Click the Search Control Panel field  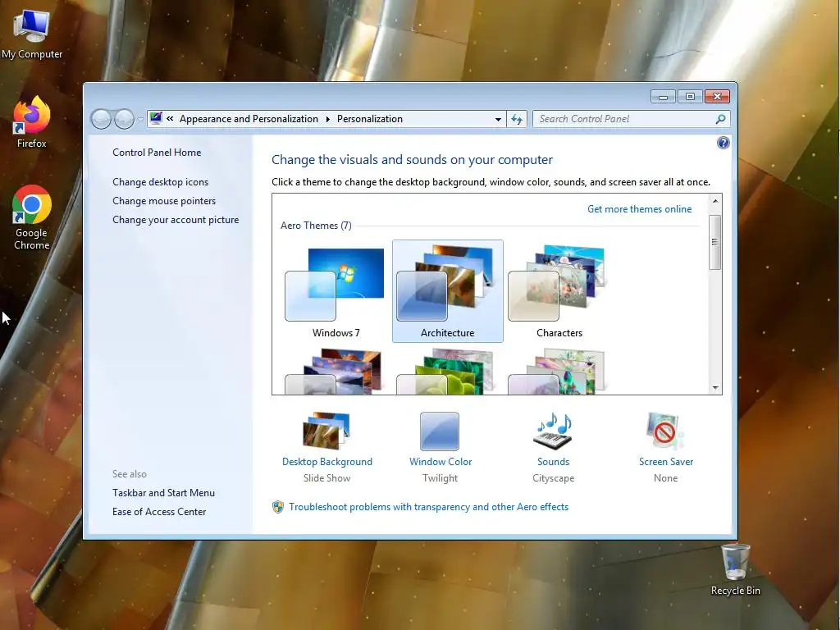[631, 119]
